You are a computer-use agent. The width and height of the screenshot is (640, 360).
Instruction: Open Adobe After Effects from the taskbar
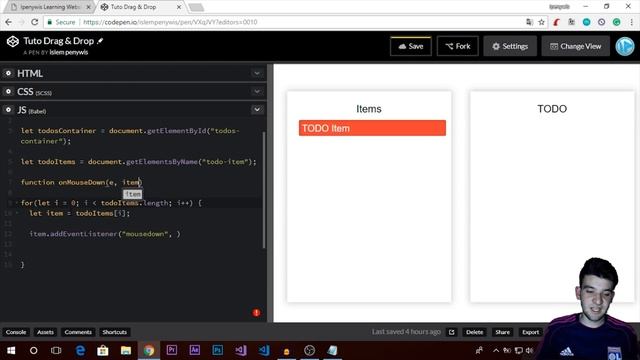tap(195, 350)
